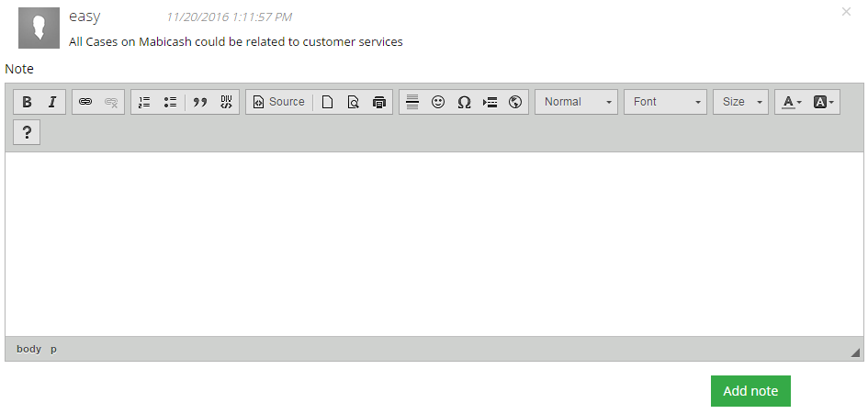Open the Font dropdown
Screen dimensions: 868x414
point(665,102)
